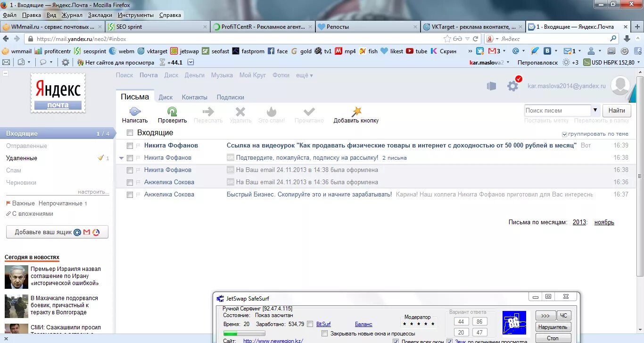Click the captcha image in JetSwap SafeSurf
The image size is (644, 343).
point(514,323)
